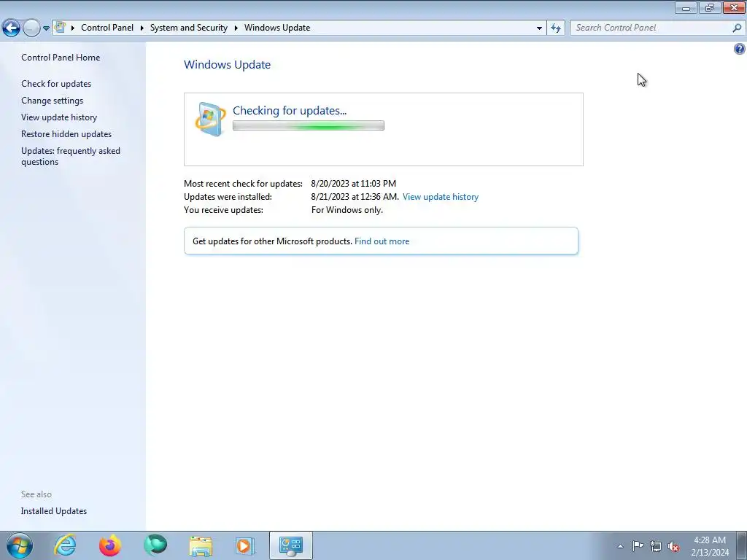This screenshot has height=560, width=747.
Task: Launch Internet Explorer from taskbar
Action: (65, 545)
